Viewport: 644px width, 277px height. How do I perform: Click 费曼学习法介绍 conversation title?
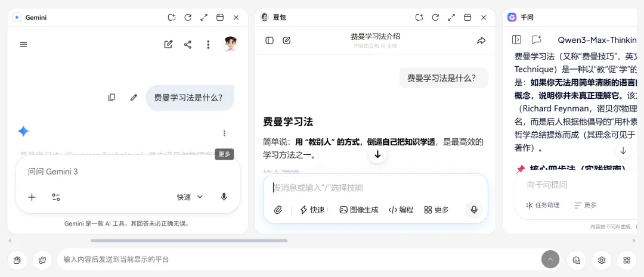pyautogui.click(x=376, y=36)
